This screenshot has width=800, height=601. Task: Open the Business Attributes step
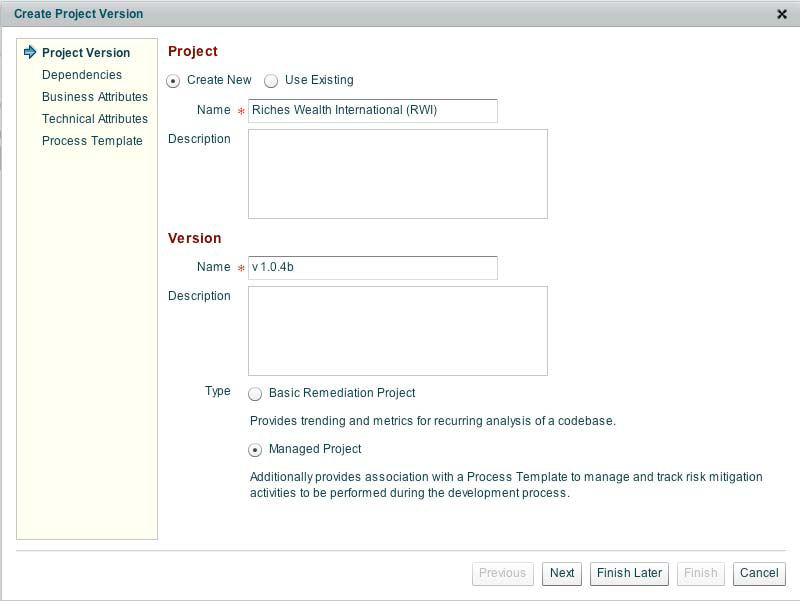[x=95, y=97]
